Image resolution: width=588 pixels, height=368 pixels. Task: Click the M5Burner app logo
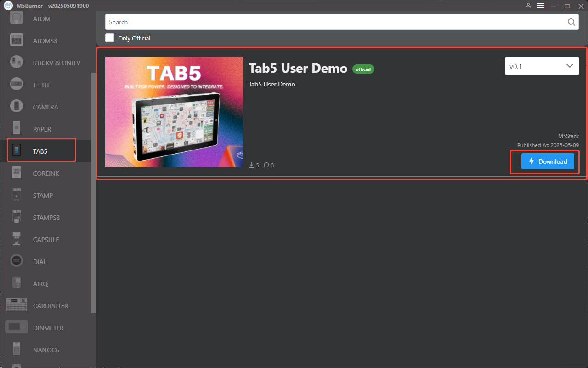[8, 6]
